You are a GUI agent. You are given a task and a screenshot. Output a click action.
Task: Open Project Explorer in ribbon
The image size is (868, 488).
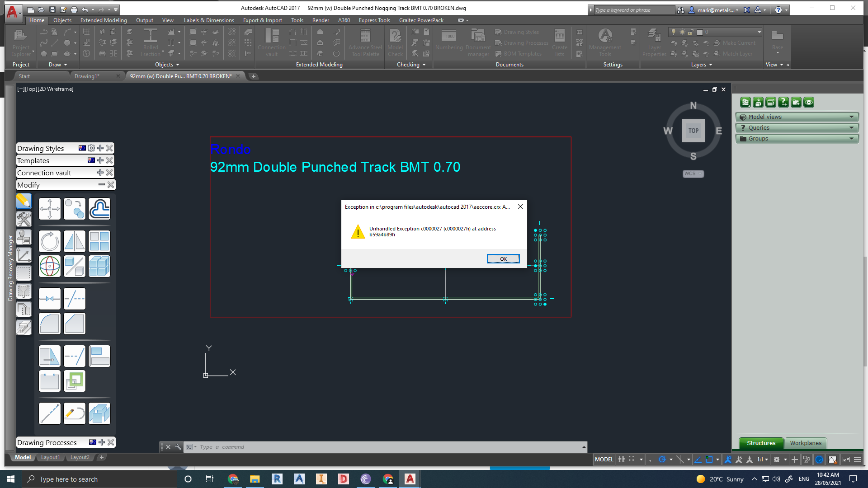21,42
